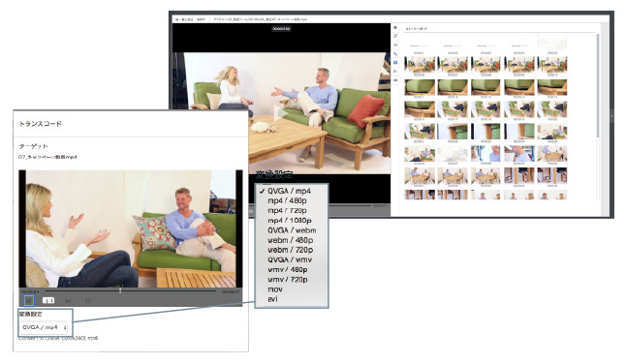Select webm / 720p in the conversion list

(290, 250)
